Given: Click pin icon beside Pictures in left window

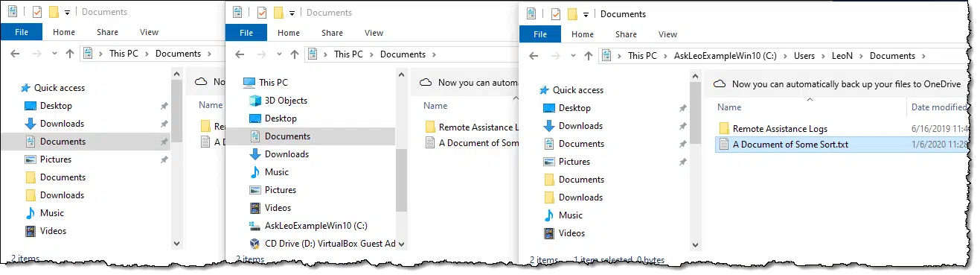Looking at the screenshot, I should (x=164, y=159).
